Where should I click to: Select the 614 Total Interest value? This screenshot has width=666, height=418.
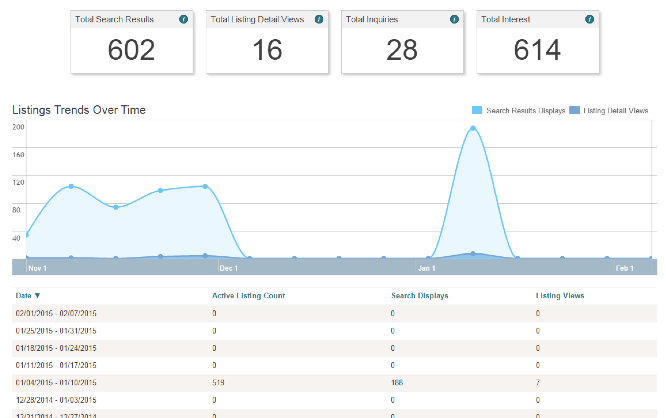537,50
